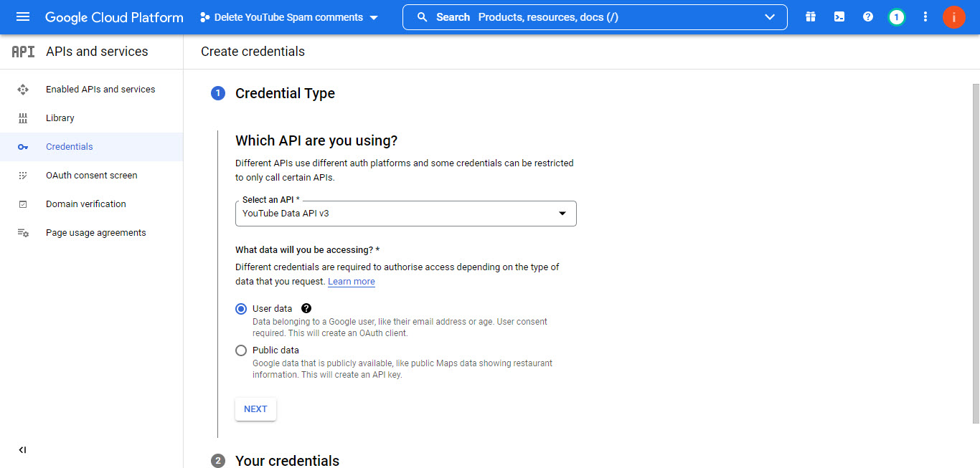
Task: Open the notifications badge
Action: pos(896,17)
